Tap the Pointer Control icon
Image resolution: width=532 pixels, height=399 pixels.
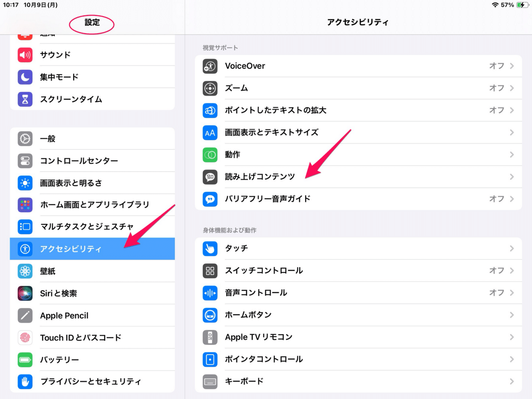point(210,359)
